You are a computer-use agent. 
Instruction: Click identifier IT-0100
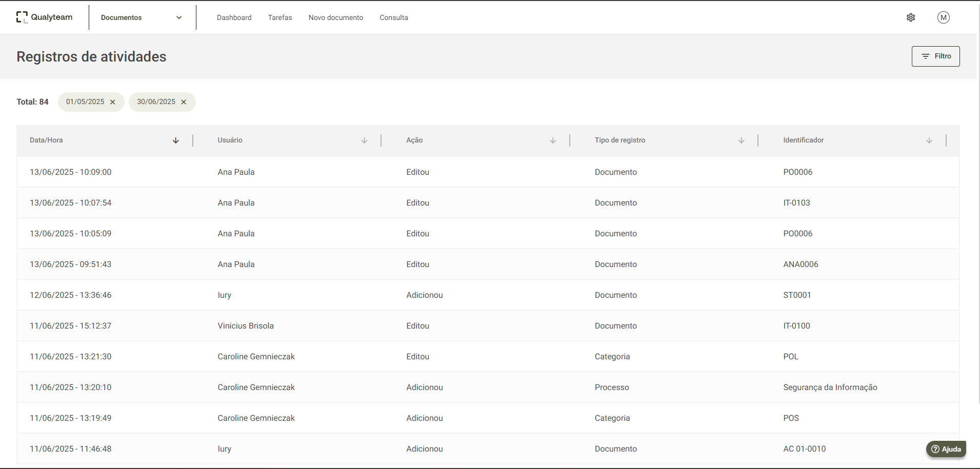click(796, 326)
